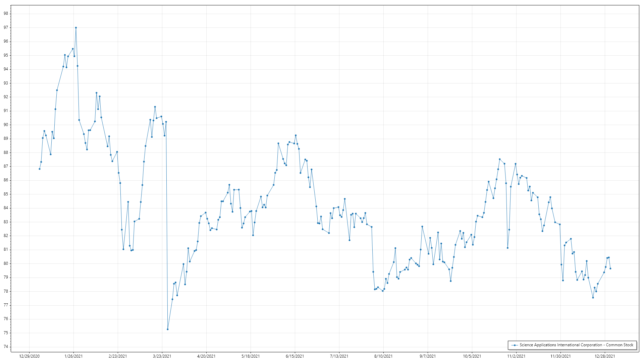The width and height of the screenshot is (644, 362).
Task: Click the 12/29/2020 x-axis date label
Action: point(30,356)
